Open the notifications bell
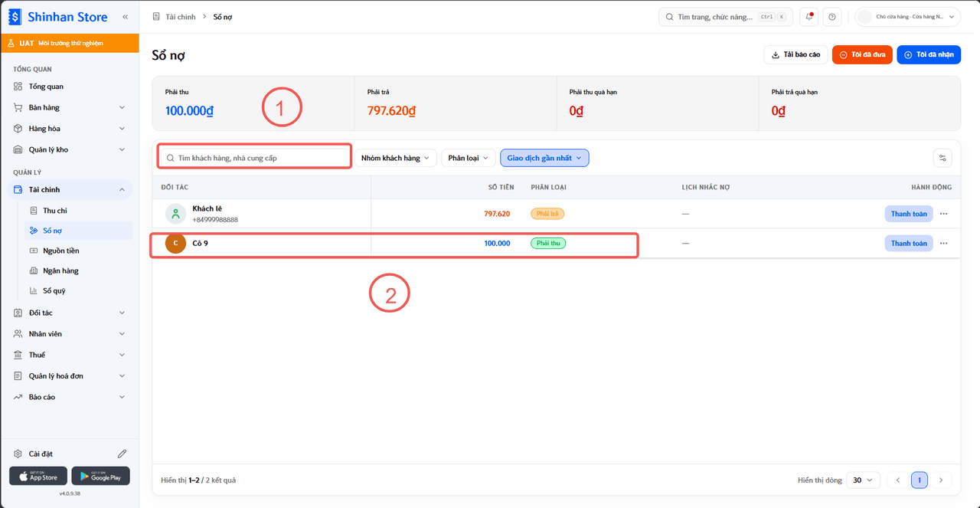Image resolution: width=980 pixels, height=508 pixels. tap(809, 17)
